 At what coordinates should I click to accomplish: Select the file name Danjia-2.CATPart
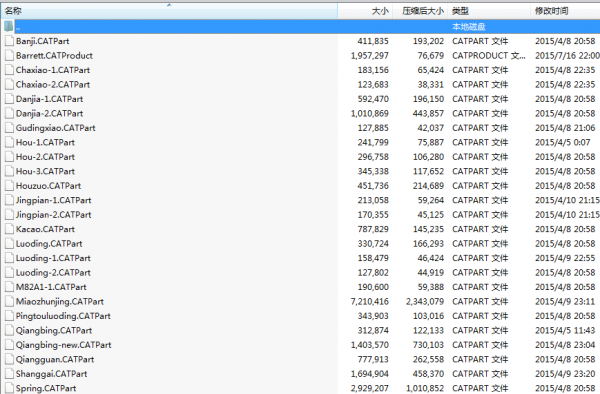49,114
